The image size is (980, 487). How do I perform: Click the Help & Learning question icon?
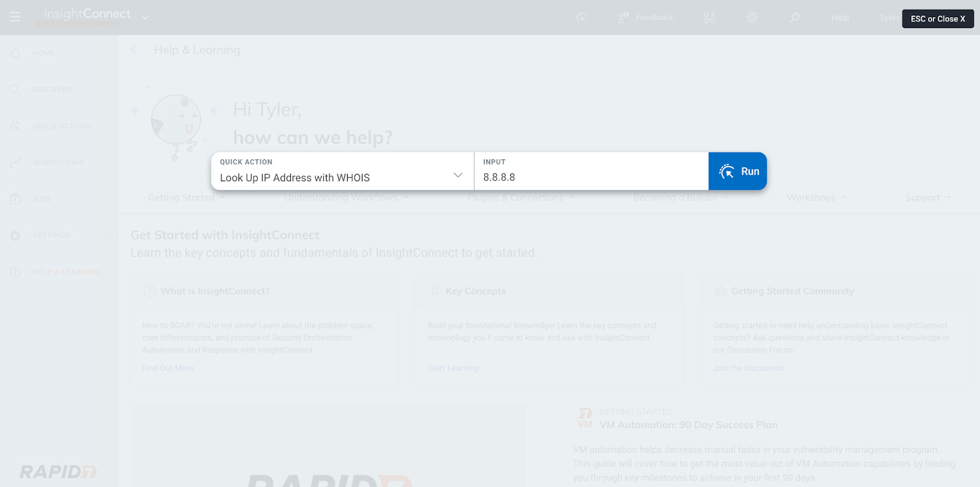(15, 272)
